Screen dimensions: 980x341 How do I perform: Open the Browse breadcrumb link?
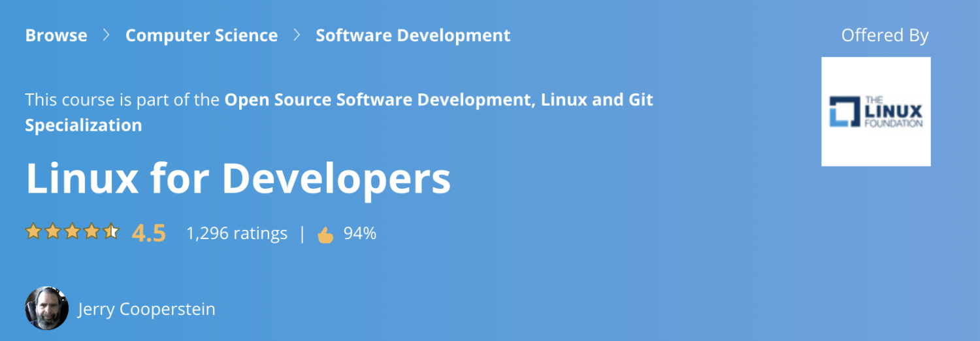pos(56,35)
